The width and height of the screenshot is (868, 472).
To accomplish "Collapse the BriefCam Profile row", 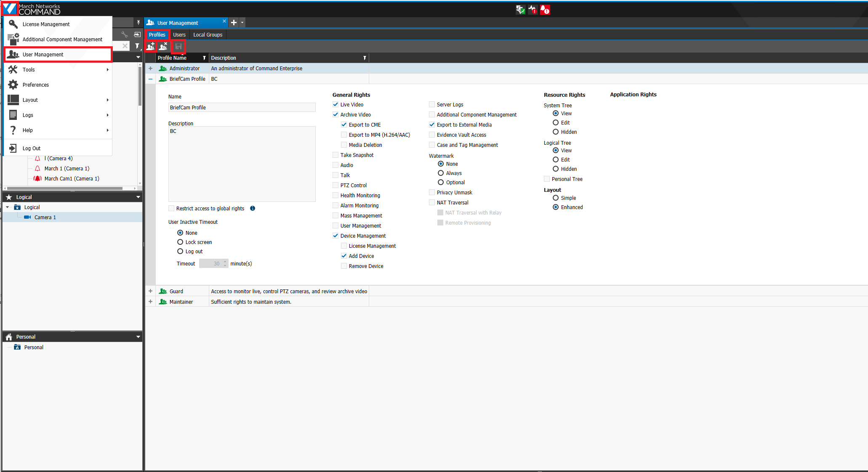I will click(x=150, y=79).
